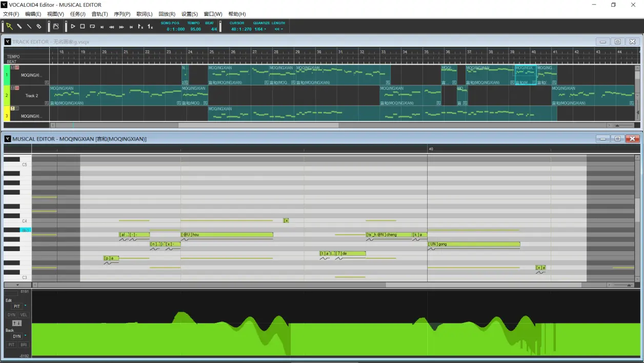Image resolution: width=644 pixels, height=363 pixels.
Task: Select DYN in the Edit section
Action: click(x=11, y=315)
